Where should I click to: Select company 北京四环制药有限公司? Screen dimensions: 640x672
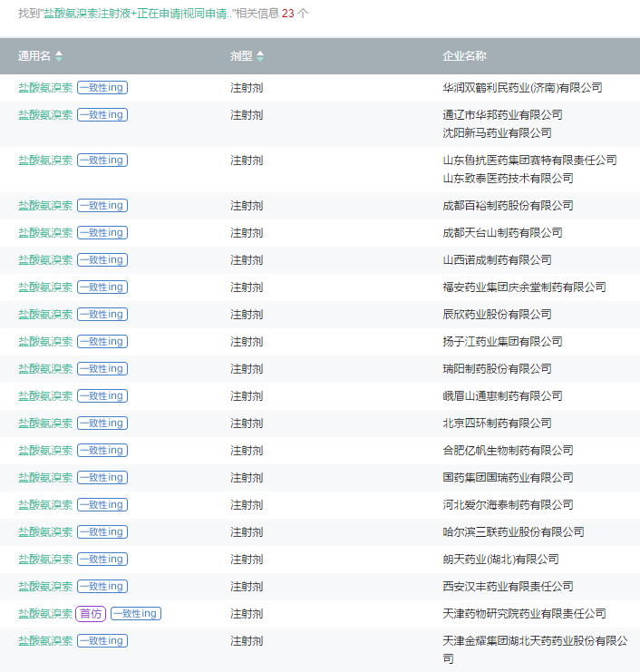pos(497,424)
